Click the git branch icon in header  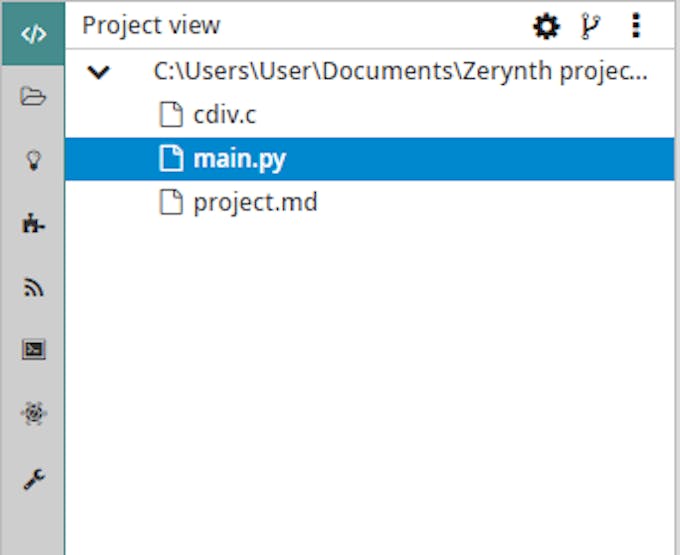tap(590, 26)
